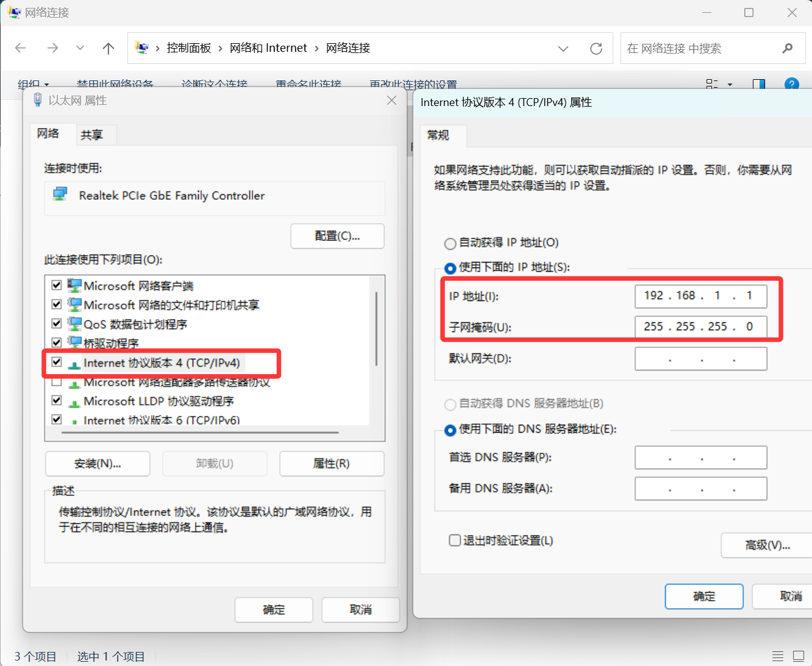
Task: Expand the address bar history dropdown
Action: point(563,48)
